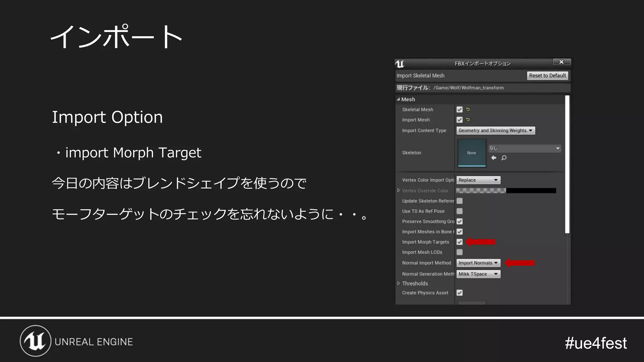Click the Vertex Override Color swatch

(506, 190)
